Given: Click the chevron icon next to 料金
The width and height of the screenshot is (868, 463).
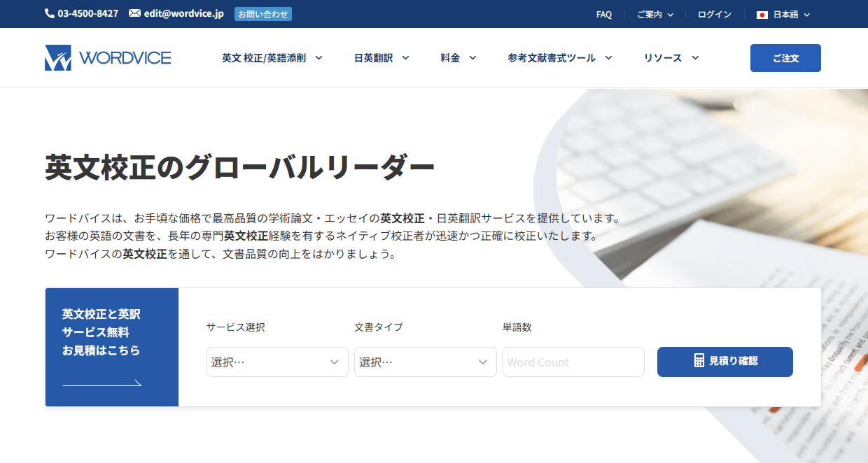Looking at the screenshot, I should click(472, 58).
